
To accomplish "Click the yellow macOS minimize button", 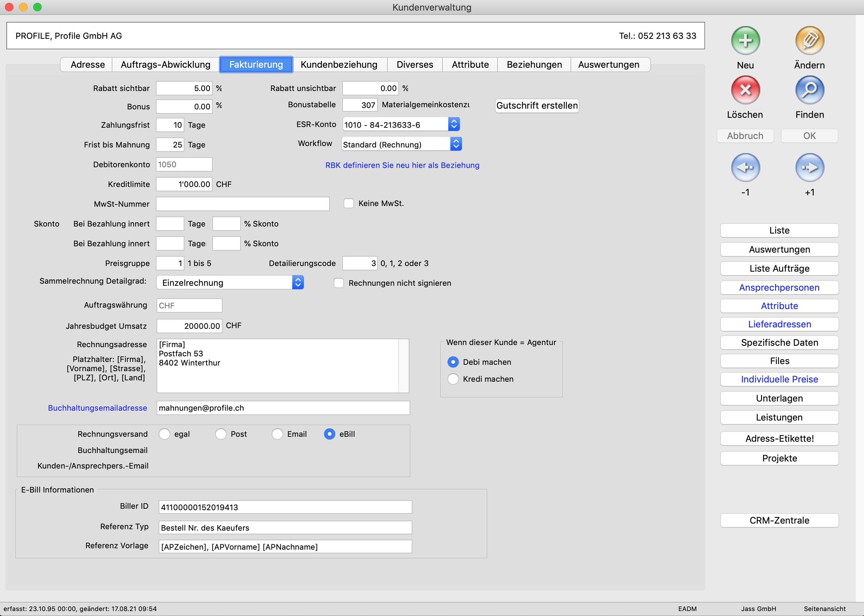I will pos(23,7).
